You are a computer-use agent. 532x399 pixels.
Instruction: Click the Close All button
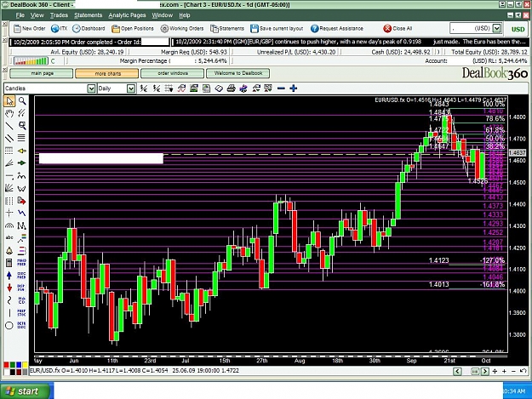click(398, 28)
